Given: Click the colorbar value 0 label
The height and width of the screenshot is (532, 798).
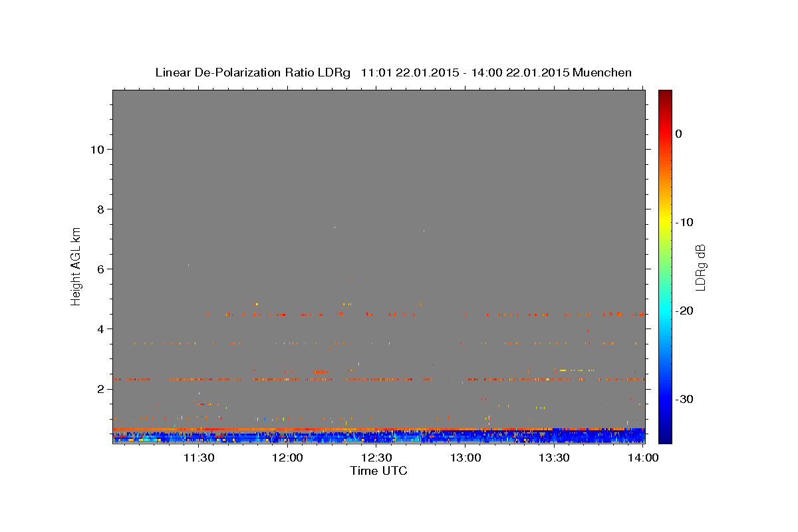Looking at the screenshot, I should click(x=678, y=134).
